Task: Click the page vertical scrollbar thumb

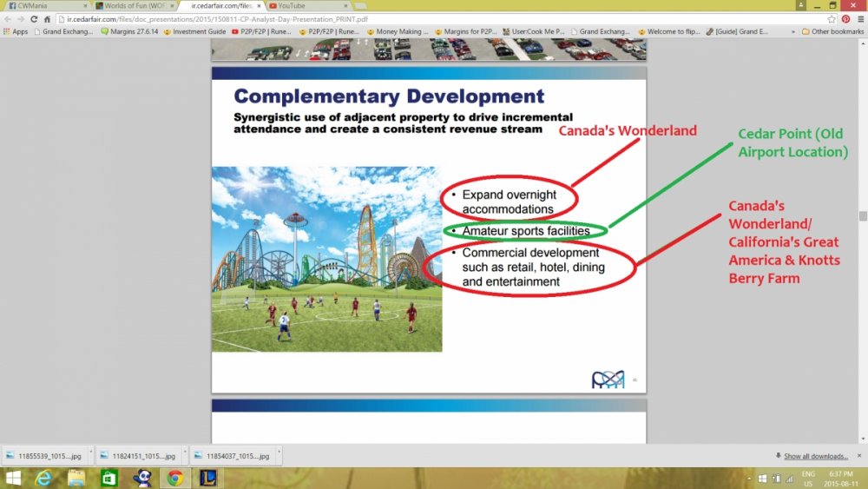Action: pos(863,216)
